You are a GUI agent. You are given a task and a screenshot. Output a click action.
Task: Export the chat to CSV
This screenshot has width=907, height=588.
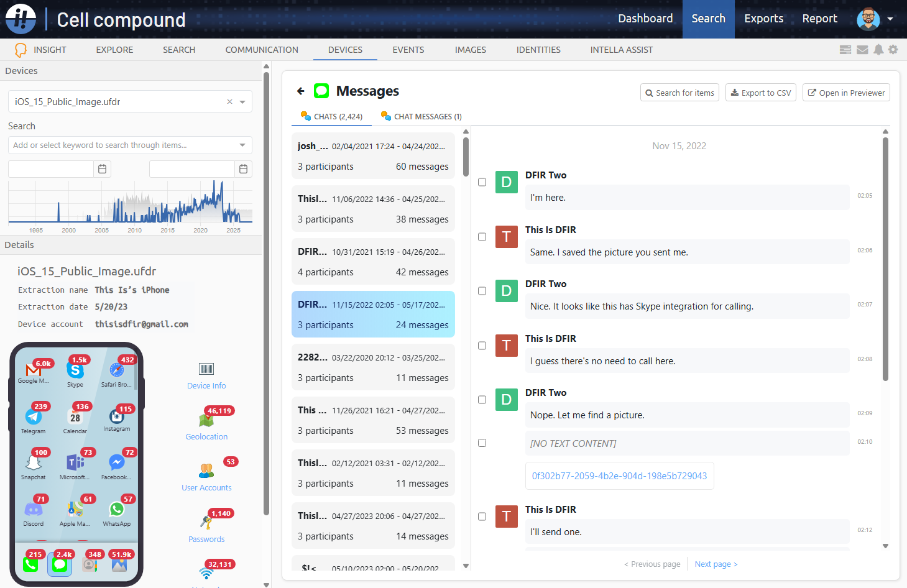click(760, 93)
